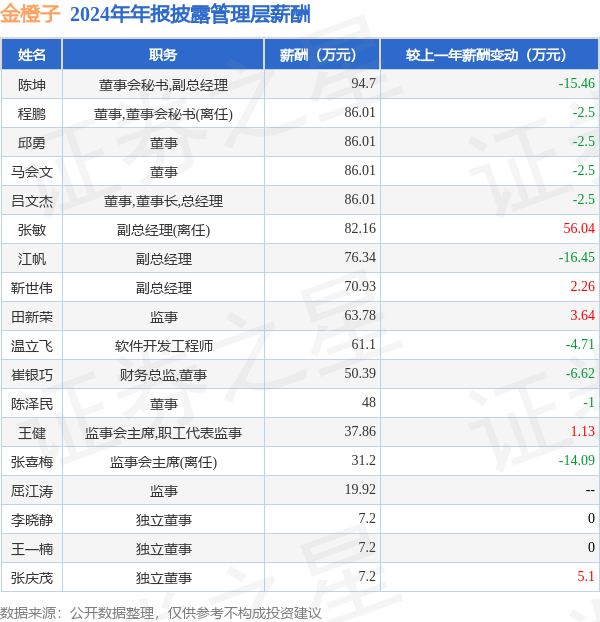The height and width of the screenshot is (622, 600).
Task: Click the position 董事会秘书,副总经理
Action: [163, 85]
